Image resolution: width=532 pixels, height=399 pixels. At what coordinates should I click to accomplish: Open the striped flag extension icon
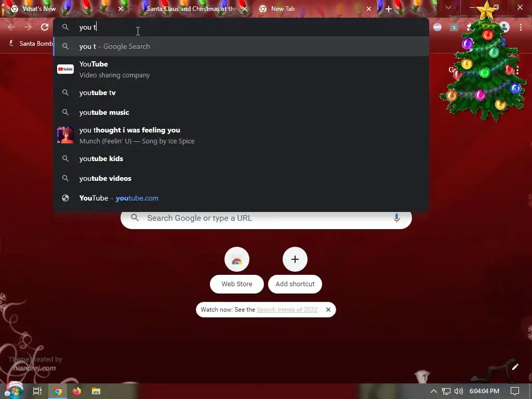[437, 27]
